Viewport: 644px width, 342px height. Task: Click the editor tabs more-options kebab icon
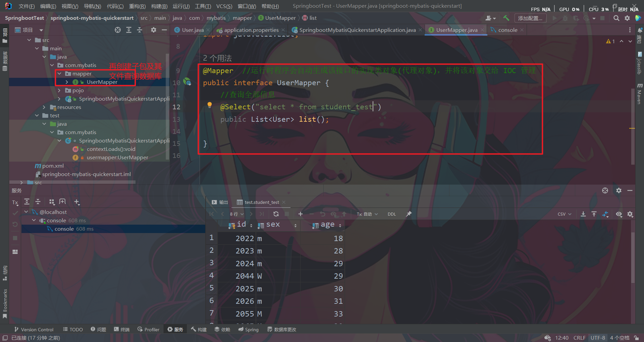630,30
